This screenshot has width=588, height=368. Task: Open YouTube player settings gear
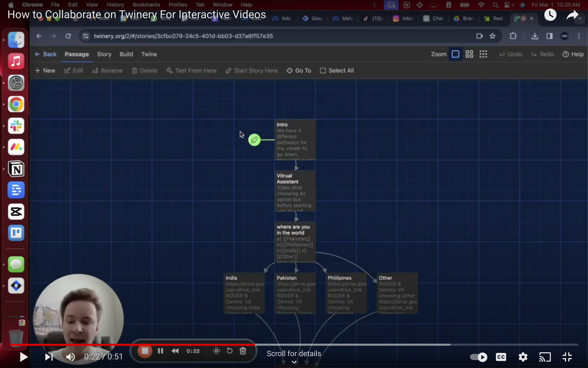(x=523, y=357)
